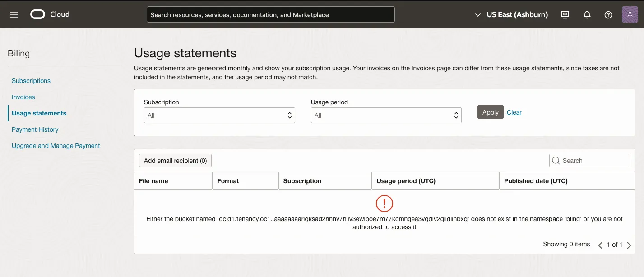
Task: Click the global resources search field
Action: [x=270, y=14]
